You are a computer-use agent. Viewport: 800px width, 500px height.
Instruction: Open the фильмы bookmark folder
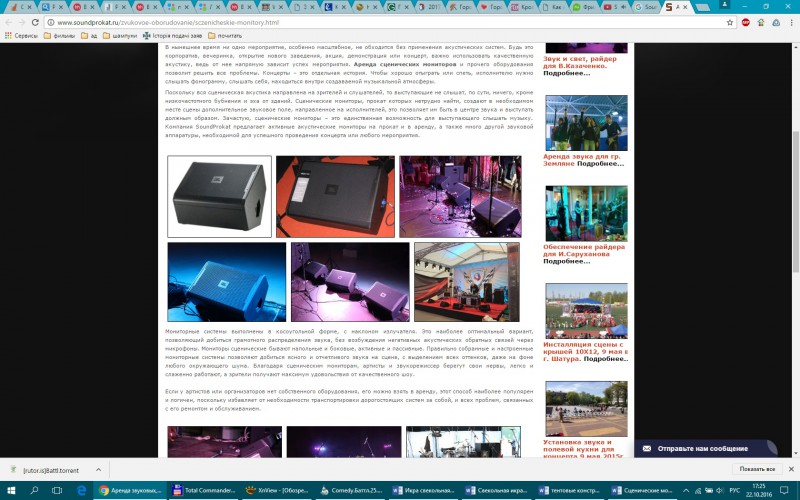point(60,36)
